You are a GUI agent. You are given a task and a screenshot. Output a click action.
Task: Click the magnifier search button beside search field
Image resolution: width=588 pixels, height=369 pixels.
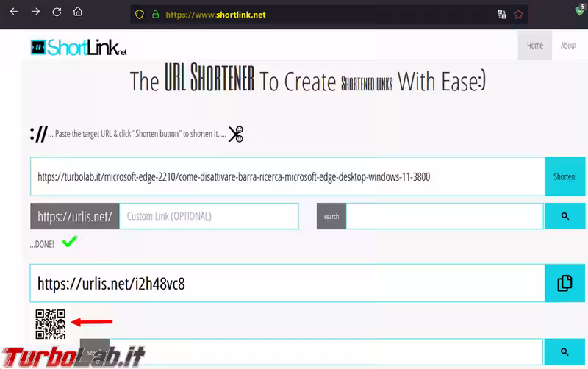pyautogui.click(x=564, y=216)
